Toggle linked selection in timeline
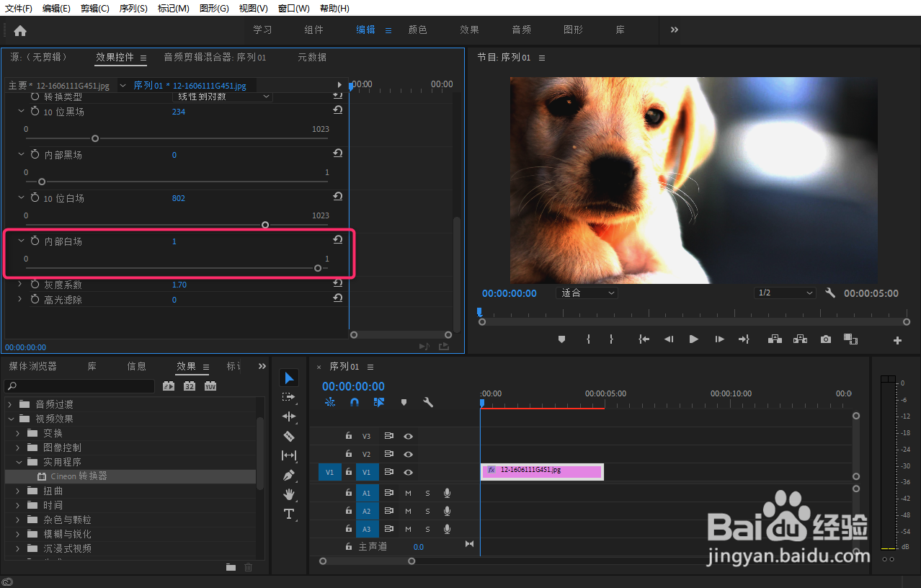Screen dimensions: 921x588 coord(379,402)
